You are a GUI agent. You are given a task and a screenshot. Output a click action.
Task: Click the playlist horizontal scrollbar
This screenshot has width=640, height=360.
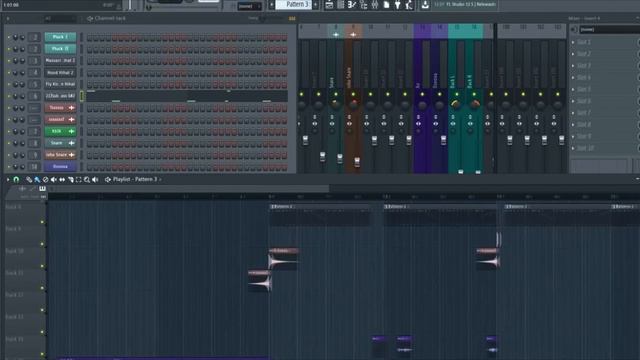[190, 189]
